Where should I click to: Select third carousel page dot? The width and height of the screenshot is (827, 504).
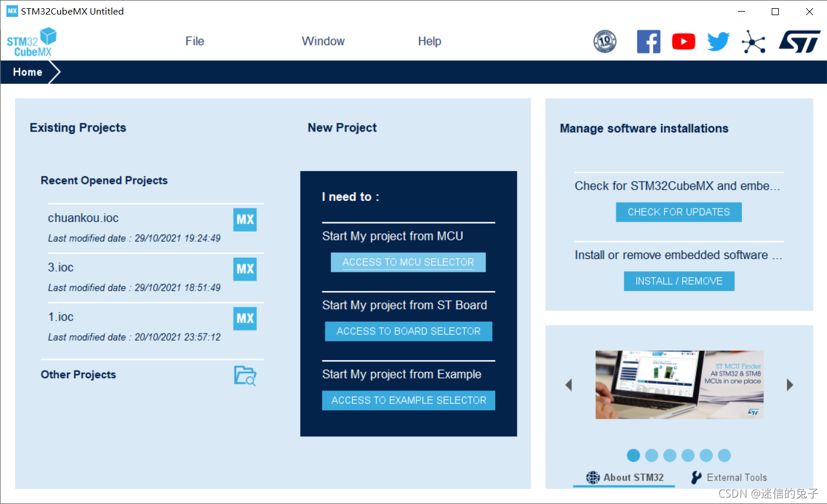click(x=670, y=455)
